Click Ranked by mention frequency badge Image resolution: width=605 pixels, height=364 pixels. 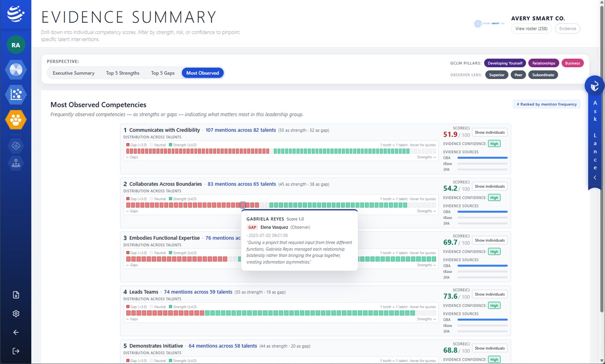[546, 104]
